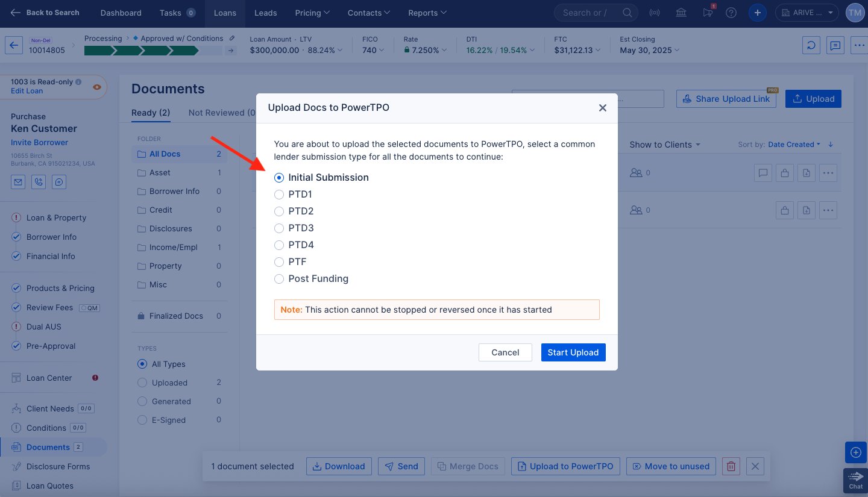Viewport: 868px width, 497px height.
Task: Open the Show to Clients dropdown
Action: point(665,145)
